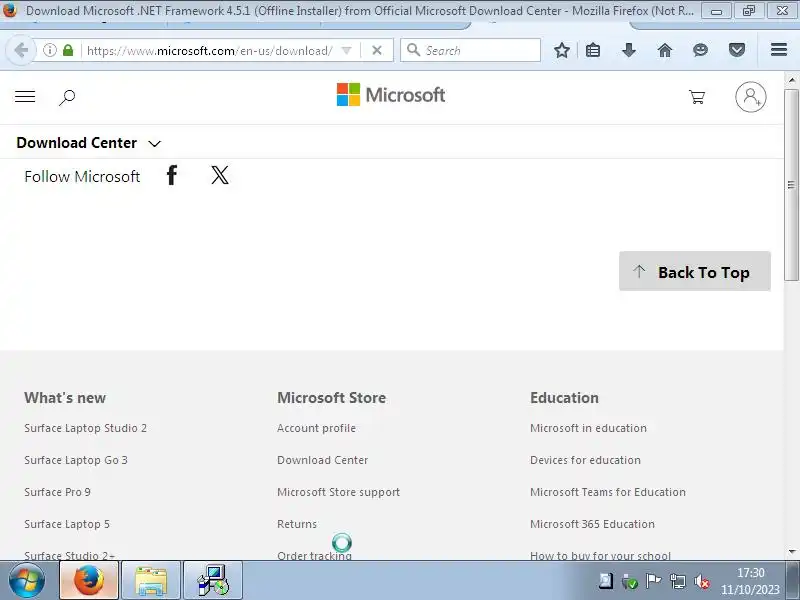Click the muted volume tray icon

tap(702, 581)
